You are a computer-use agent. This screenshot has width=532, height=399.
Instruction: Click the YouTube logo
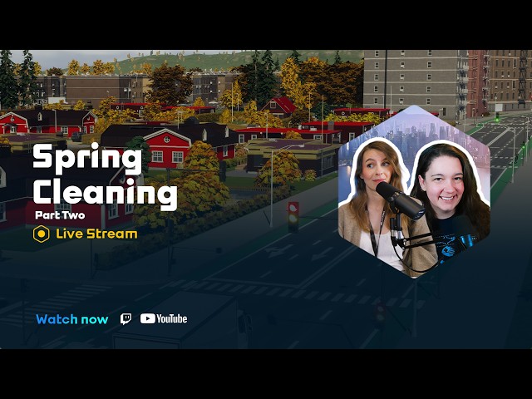164,318
